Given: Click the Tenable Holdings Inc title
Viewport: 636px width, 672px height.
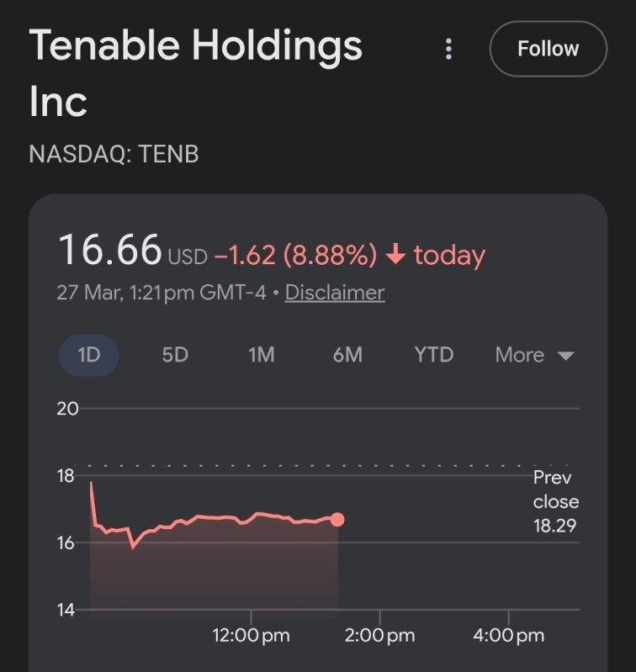Looking at the screenshot, I should click(195, 72).
